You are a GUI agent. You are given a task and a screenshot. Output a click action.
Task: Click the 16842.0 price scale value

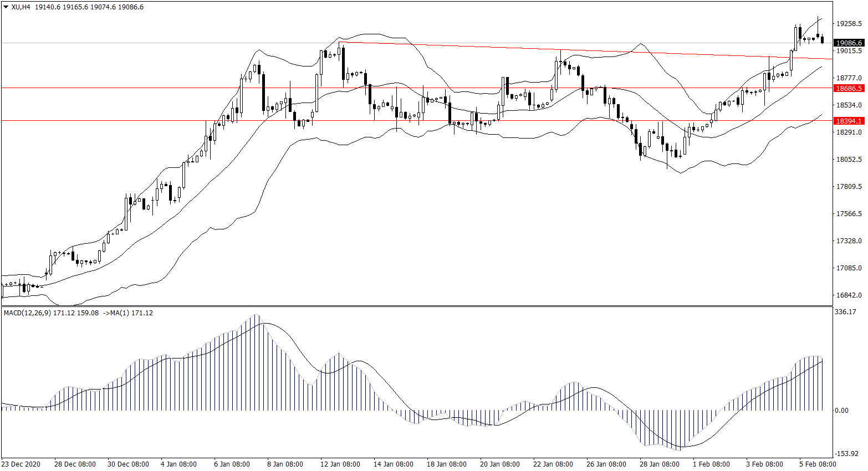(x=849, y=295)
